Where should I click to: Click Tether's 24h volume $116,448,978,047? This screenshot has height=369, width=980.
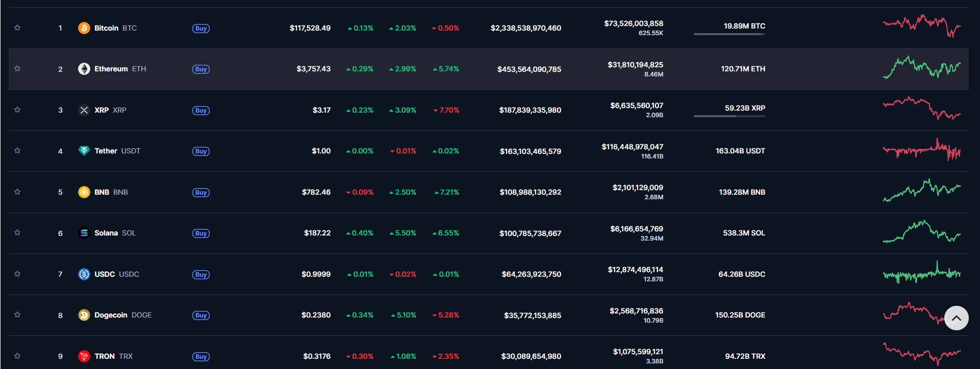click(x=633, y=147)
